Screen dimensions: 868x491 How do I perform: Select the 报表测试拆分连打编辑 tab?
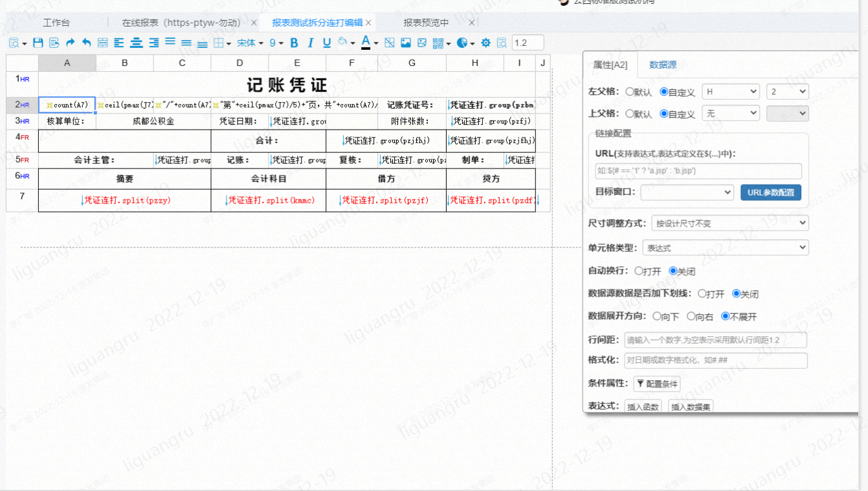click(x=317, y=23)
